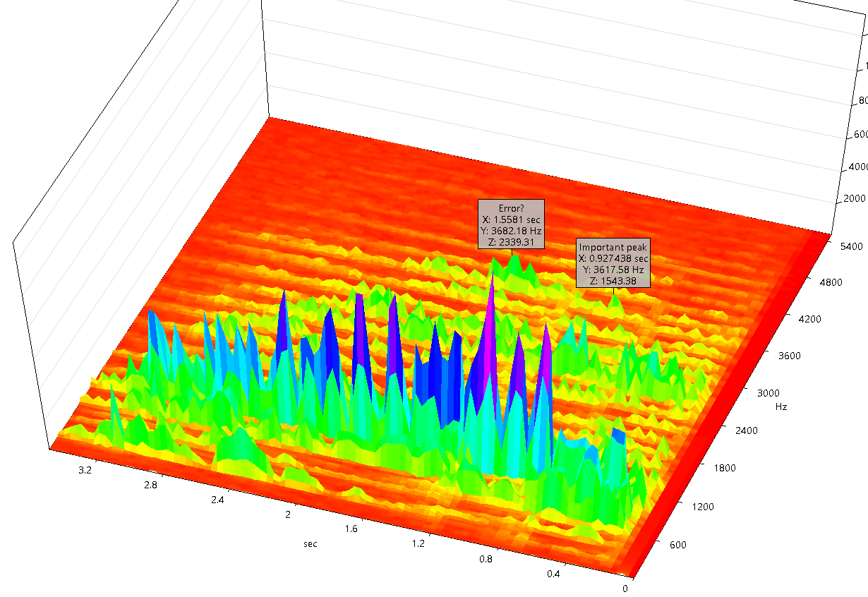Pick the 0.8 tick on the sec axis
Screen dimensions: 868x597
(486, 559)
